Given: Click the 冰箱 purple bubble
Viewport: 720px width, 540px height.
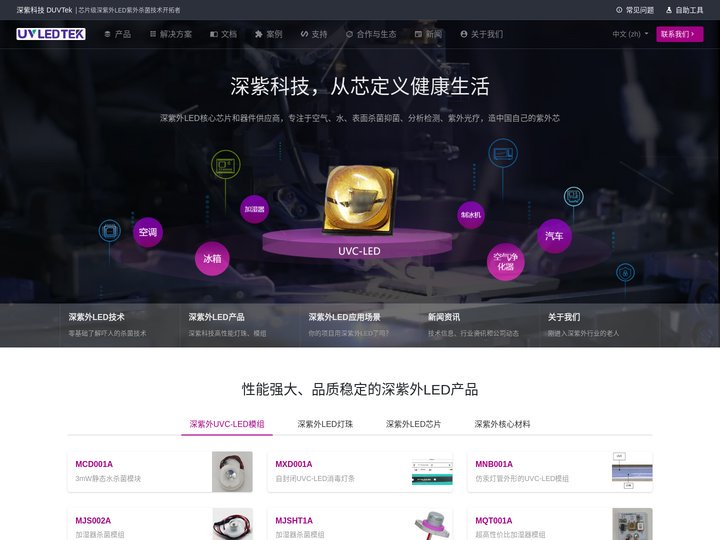Looking at the screenshot, I should click(212, 259).
